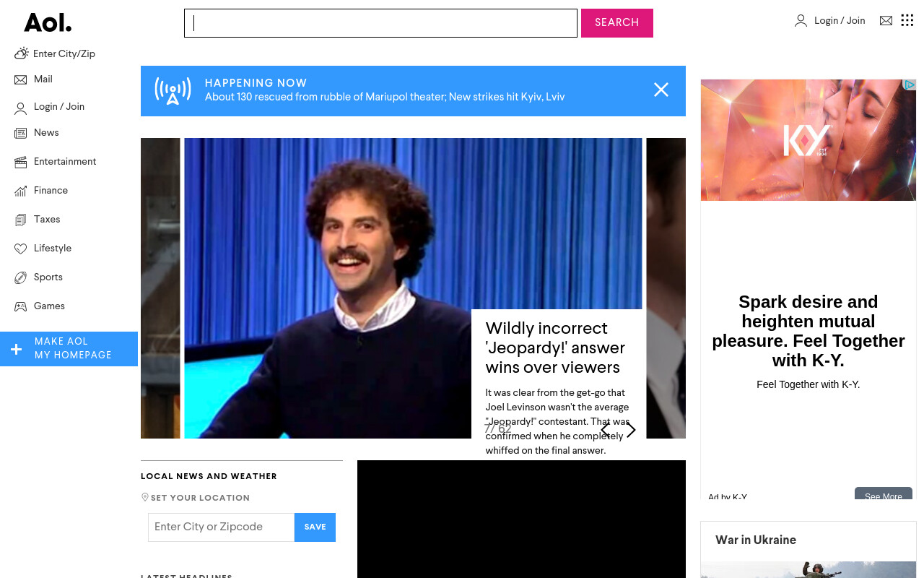
Task: Open the Mariupol theater headline
Action: click(x=385, y=97)
